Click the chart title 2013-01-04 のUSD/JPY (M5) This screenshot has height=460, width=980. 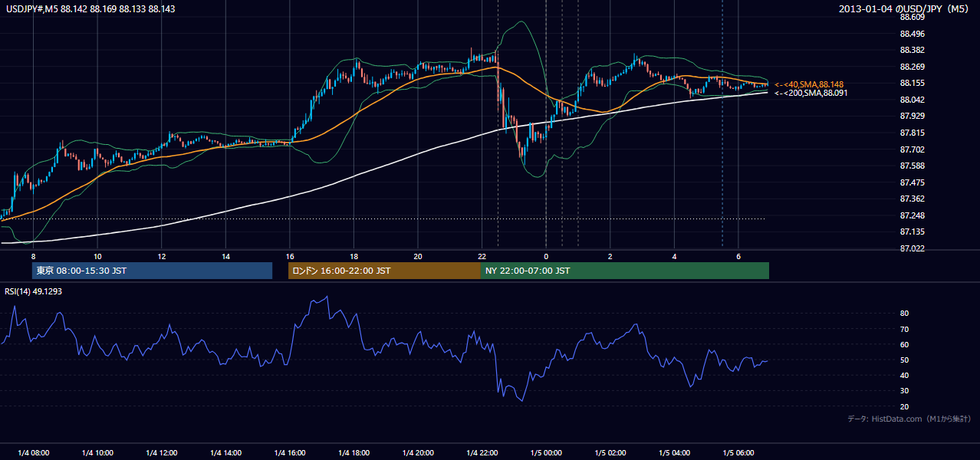tap(904, 8)
